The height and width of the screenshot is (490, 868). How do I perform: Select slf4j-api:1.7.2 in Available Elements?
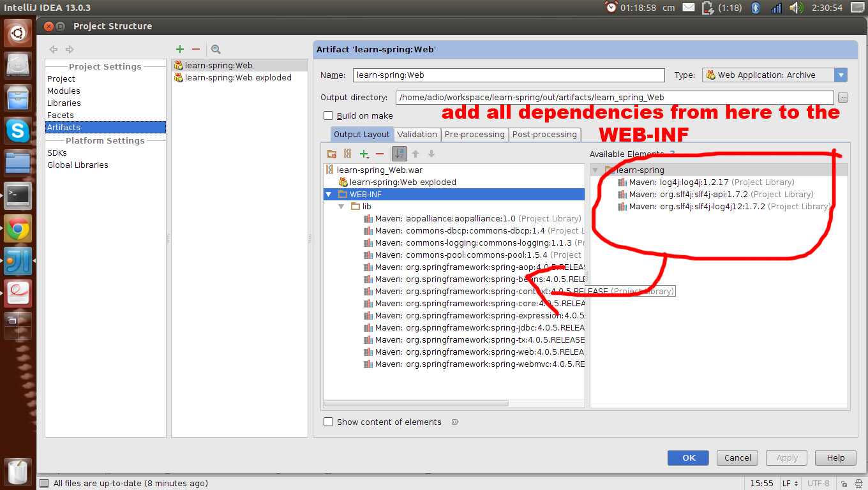[715, 194]
